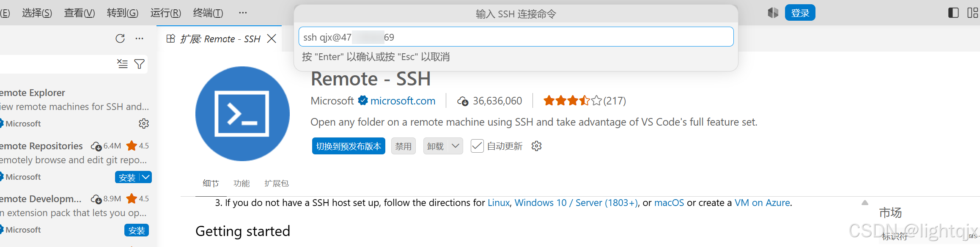This screenshot has height=247, width=980.
Task: Expand install options for Remote Repositories
Action: (146, 177)
